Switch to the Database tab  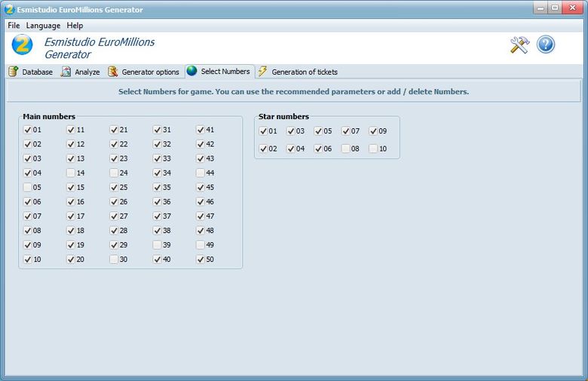pyautogui.click(x=30, y=72)
